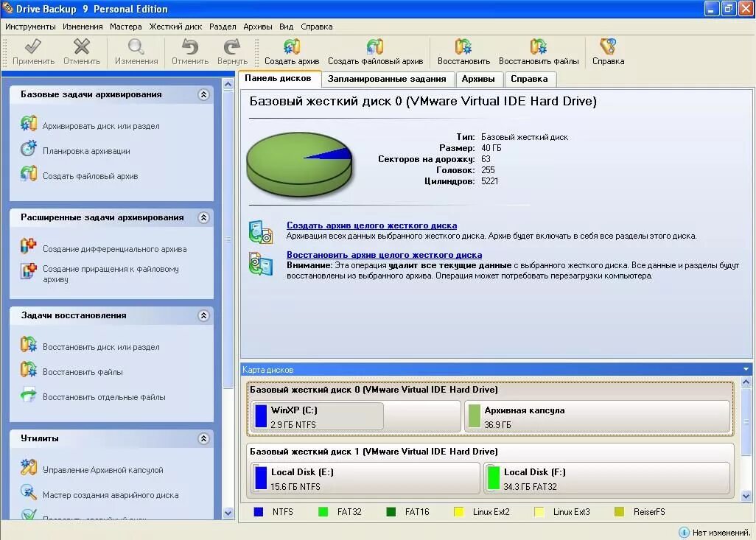Start Восстановить toolbar icon
This screenshot has height=540, width=756.
[463, 46]
